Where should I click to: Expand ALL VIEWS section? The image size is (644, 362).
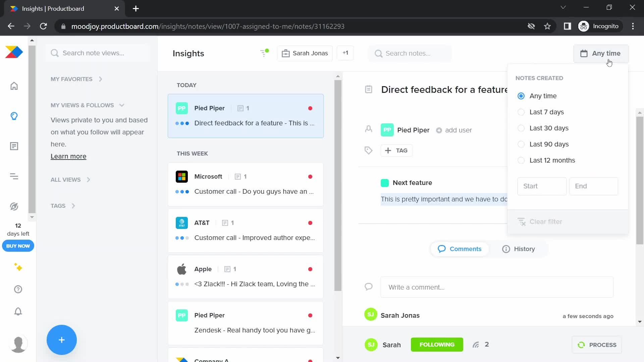(x=70, y=180)
